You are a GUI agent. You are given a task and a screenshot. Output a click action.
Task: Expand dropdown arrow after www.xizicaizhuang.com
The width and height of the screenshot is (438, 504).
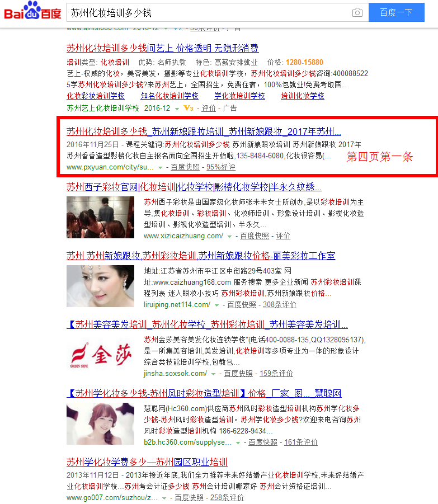tap(229, 236)
